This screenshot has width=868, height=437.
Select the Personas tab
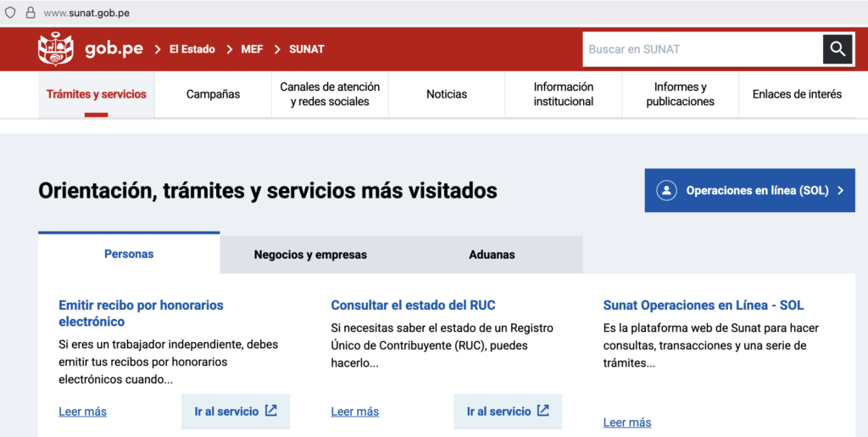click(x=129, y=254)
